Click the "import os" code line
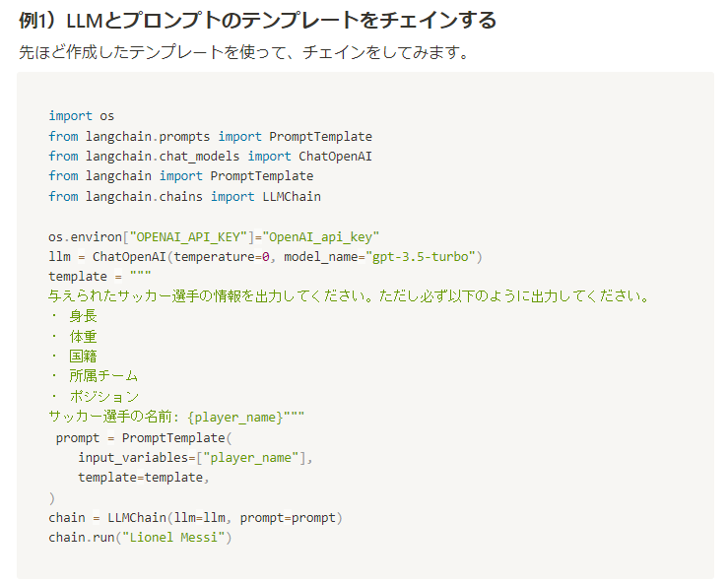This screenshot has height=584, width=728. pos(82,116)
